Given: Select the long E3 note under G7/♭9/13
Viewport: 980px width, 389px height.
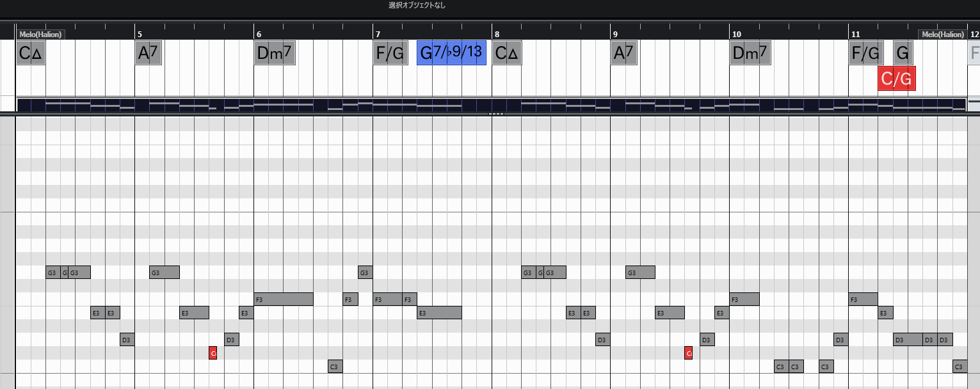Looking at the screenshot, I should coord(439,313).
